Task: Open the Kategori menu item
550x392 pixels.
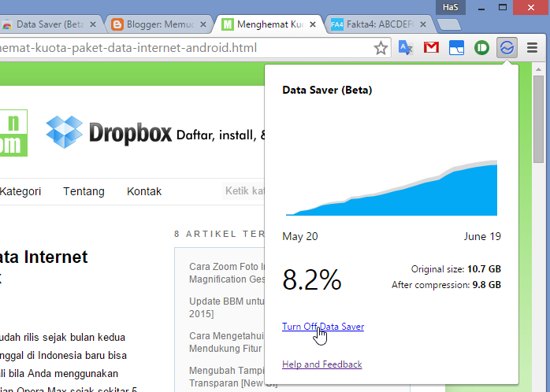Action: pyautogui.click(x=20, y=191)
